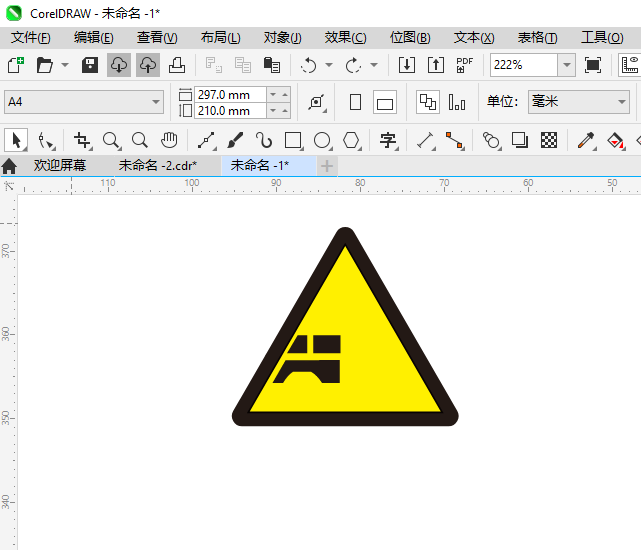Select the Drop Shadow tool
This screenshot has height=550, width=641.
pyautogui.click(x=520, y=141)
